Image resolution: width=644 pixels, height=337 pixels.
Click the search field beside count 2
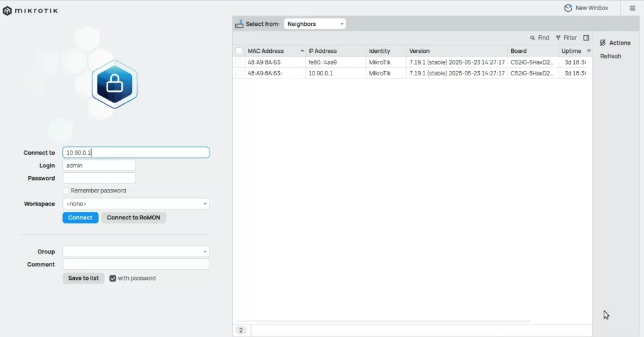(421, 330)
